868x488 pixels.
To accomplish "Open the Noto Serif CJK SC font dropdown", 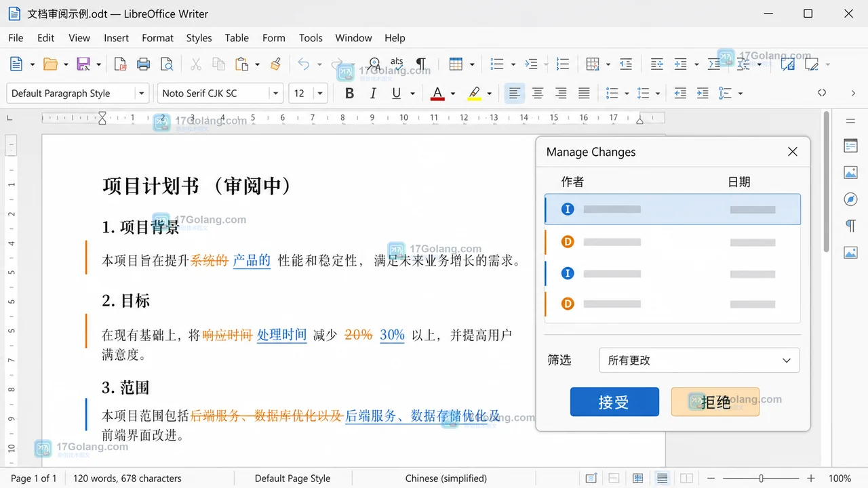I will pyautogui.click(x=275, y=94).
